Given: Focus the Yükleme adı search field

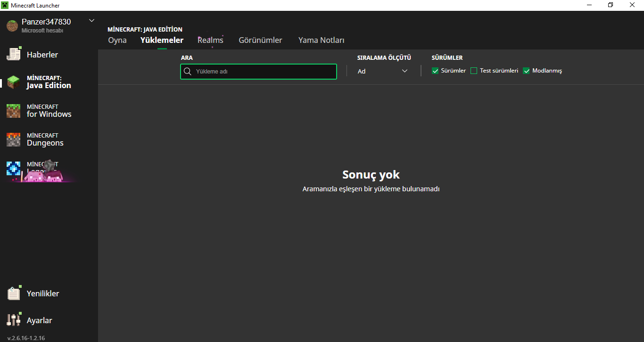Looking at the screenshot, I should click(264, 72).
